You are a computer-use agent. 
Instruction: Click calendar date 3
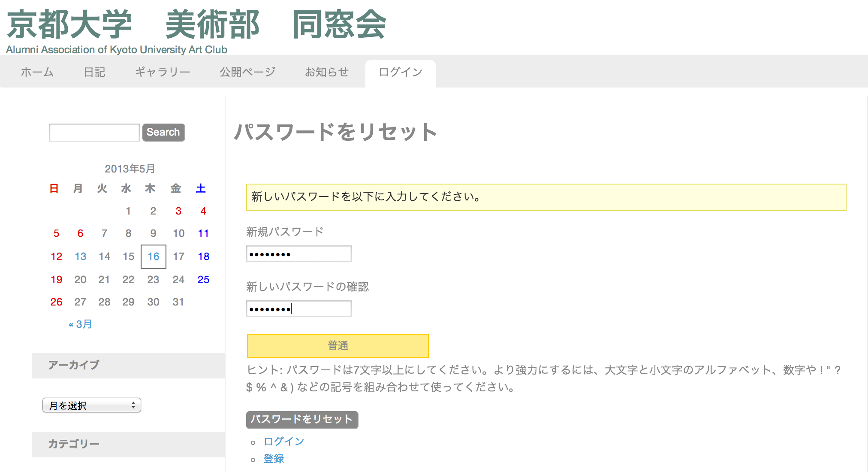(178, 211)
